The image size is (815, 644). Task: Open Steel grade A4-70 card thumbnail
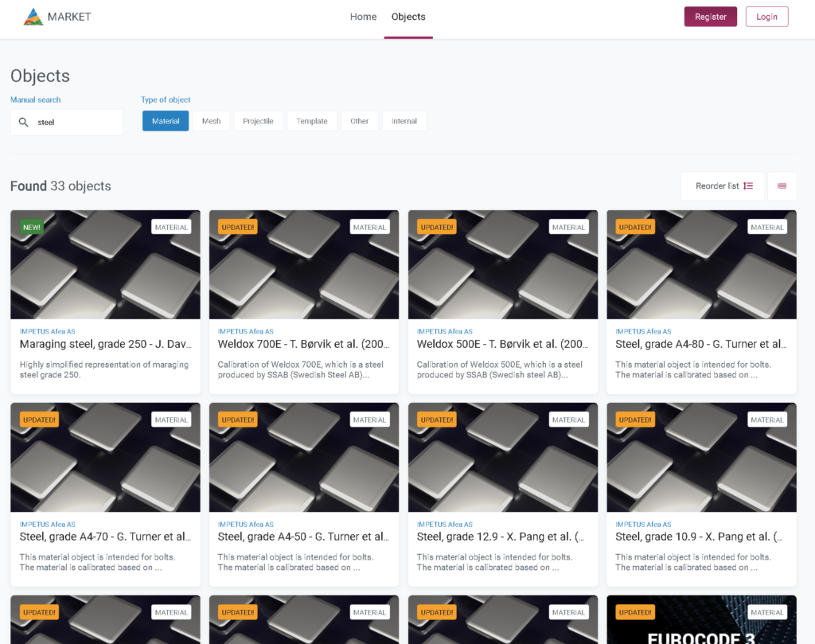click(106, 458)
